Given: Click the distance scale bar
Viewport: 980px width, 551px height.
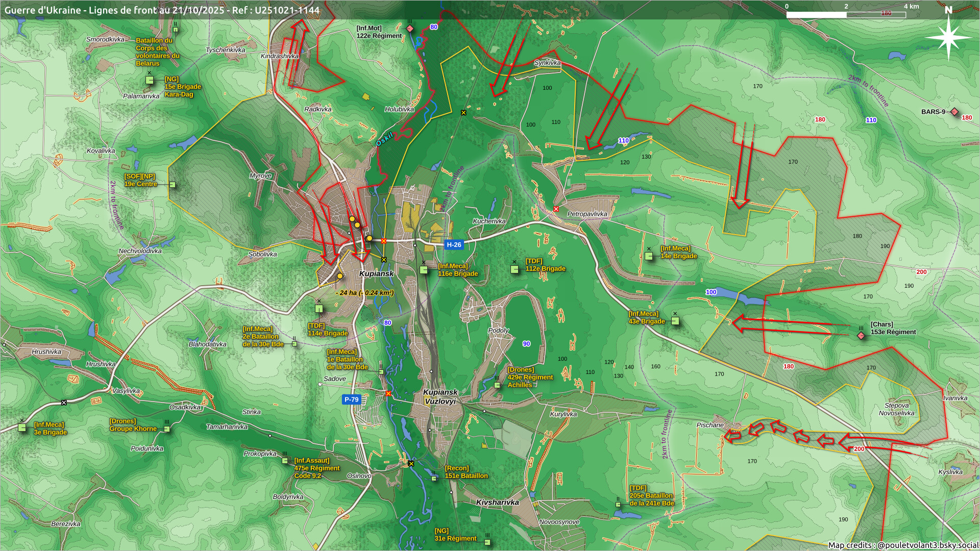Looking at the screenshot, I should [x=846, y=15].
